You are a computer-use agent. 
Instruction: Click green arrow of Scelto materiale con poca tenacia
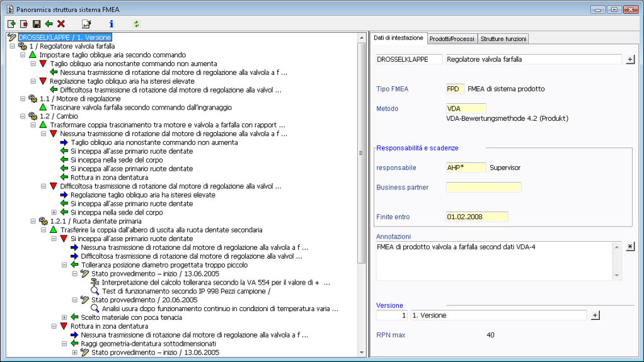point(74,317)
